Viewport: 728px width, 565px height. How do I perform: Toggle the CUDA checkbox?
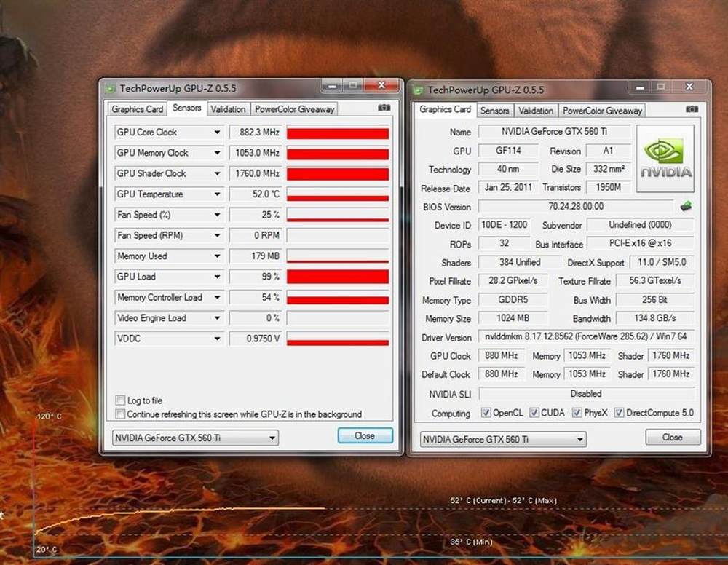pos(534,412)
